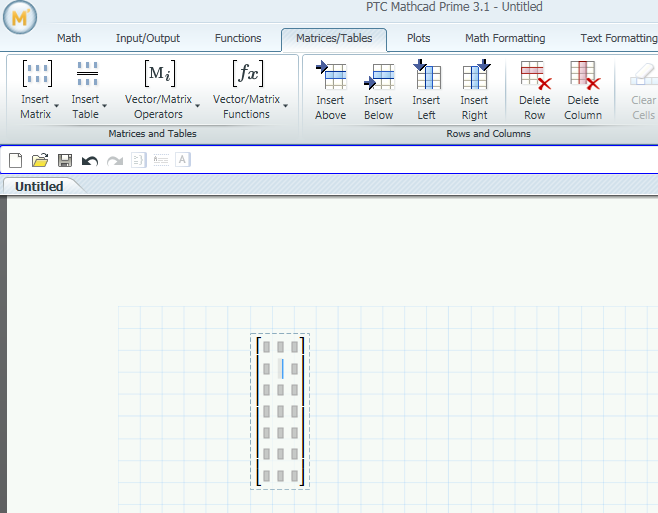The image size is (658, 513).
Task: Click the active matrix cell with cursor
Action: (x=281, y=369)
